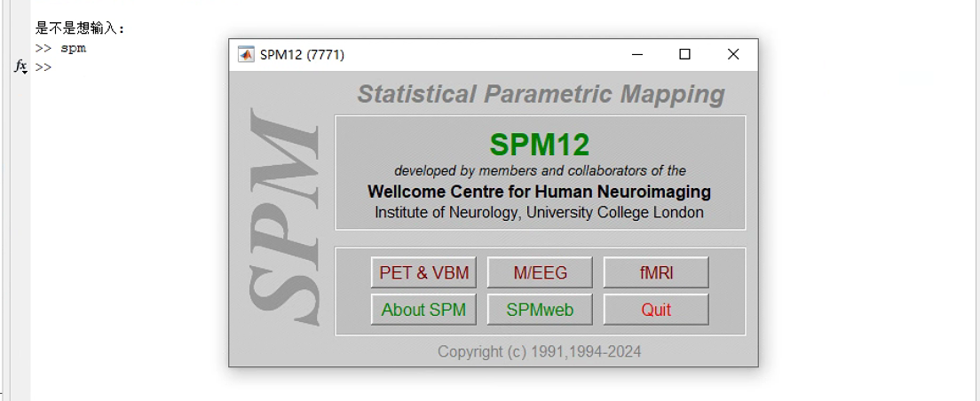Maximize the SPM12 window
The height and width of the screenshot is (401, 980).
pos(685,54)
